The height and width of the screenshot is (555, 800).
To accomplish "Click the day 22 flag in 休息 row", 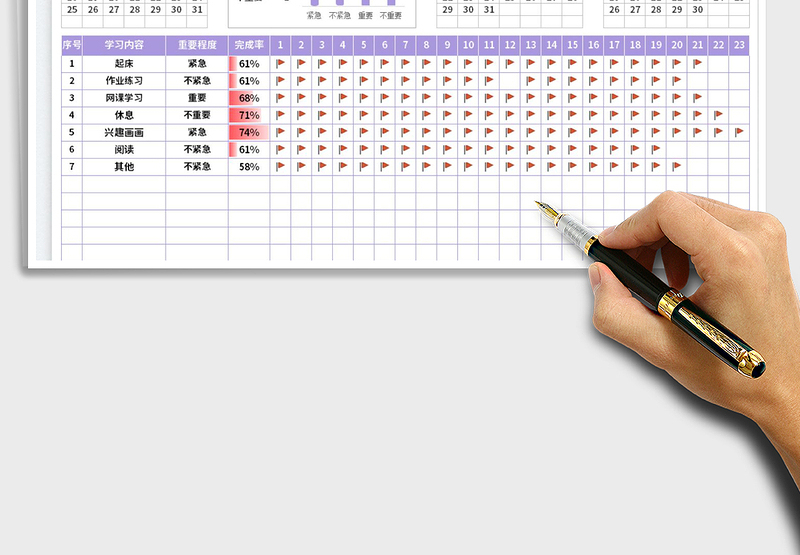I will (718, 115).
